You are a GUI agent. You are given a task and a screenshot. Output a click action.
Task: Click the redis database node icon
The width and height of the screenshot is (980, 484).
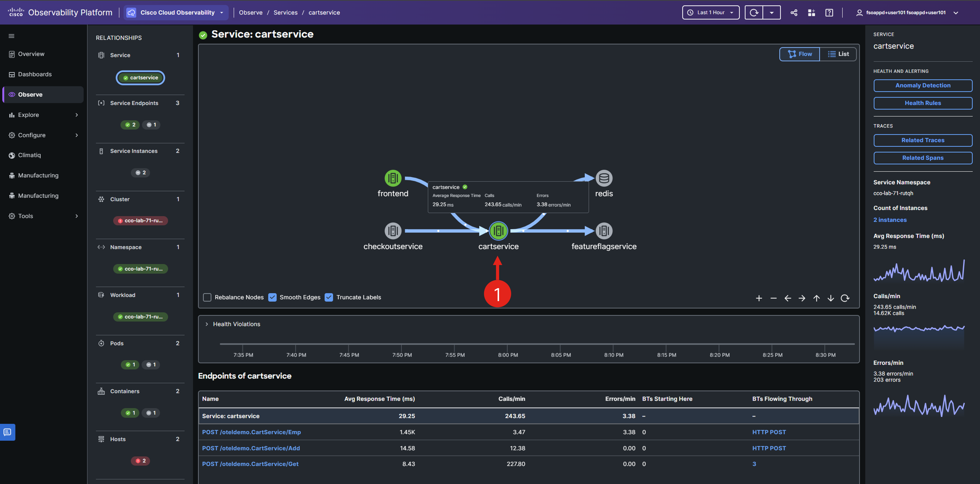click(604, 178)
